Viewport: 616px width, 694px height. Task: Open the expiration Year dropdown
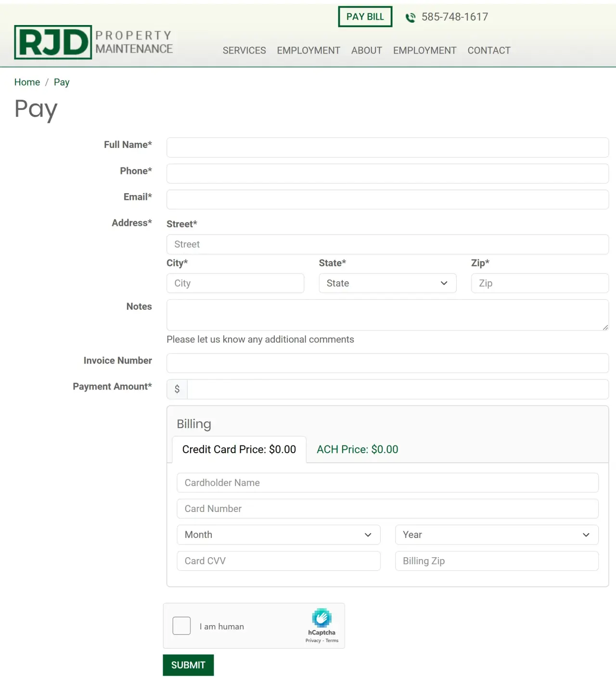pyautogui.click(x=497, y=535)
